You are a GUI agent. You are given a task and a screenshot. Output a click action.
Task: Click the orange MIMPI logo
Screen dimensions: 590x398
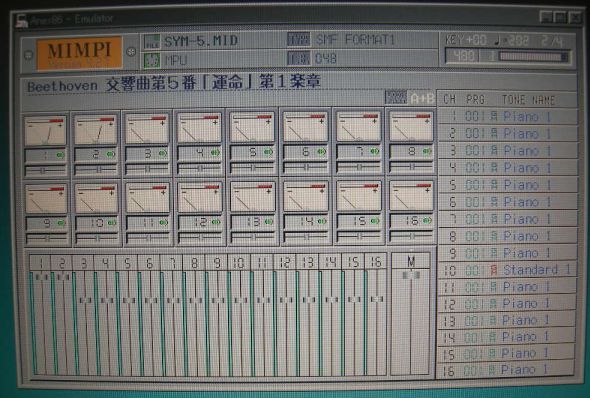click(x=79, y=53)
